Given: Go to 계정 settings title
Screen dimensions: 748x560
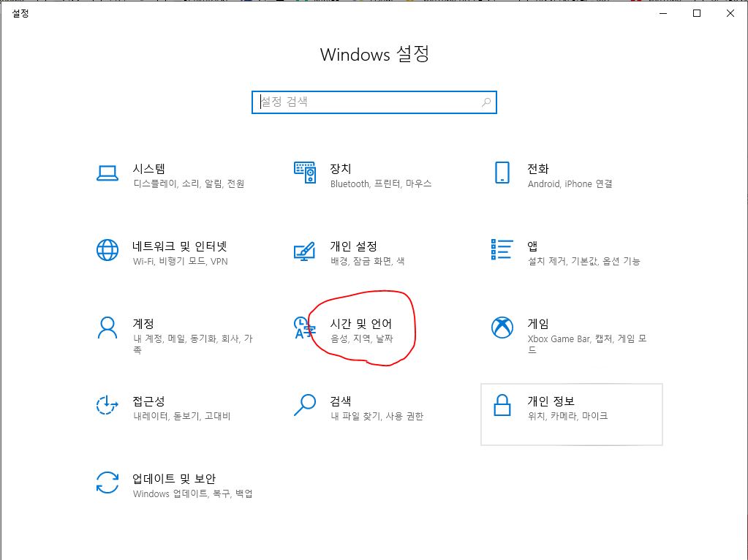Looking at the screenshot, I should point(143,324).
